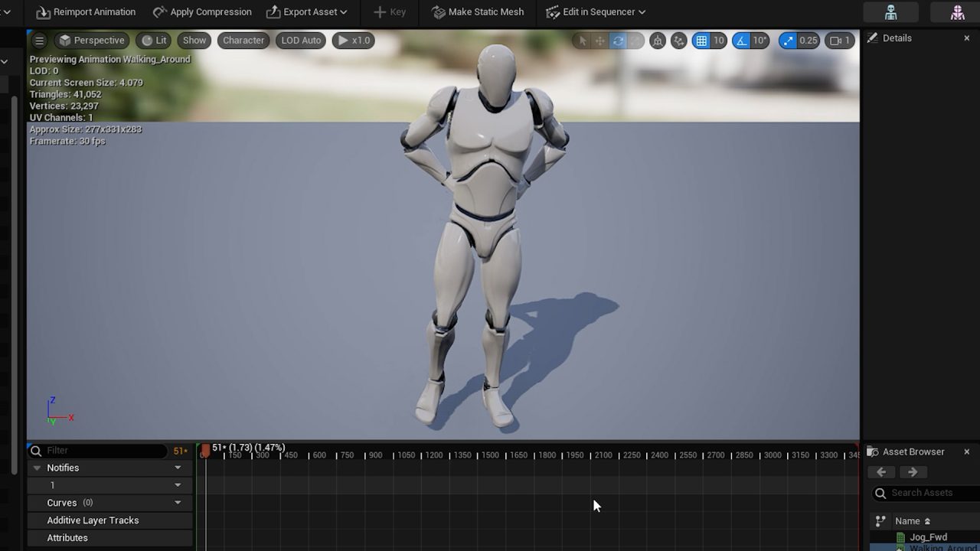
Task: Select the Rotate transform tool
Action: pos(618,40)
